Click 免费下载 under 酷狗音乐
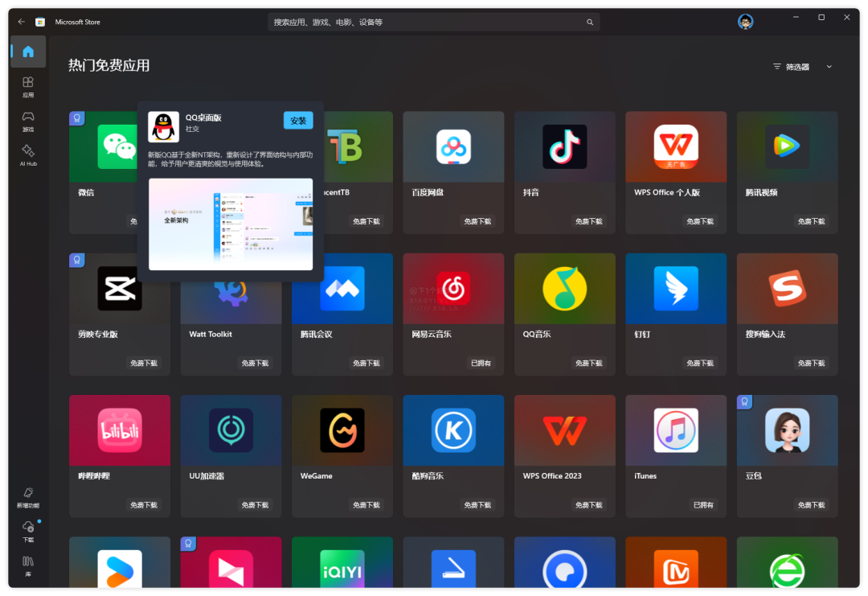 pos(477,504)
